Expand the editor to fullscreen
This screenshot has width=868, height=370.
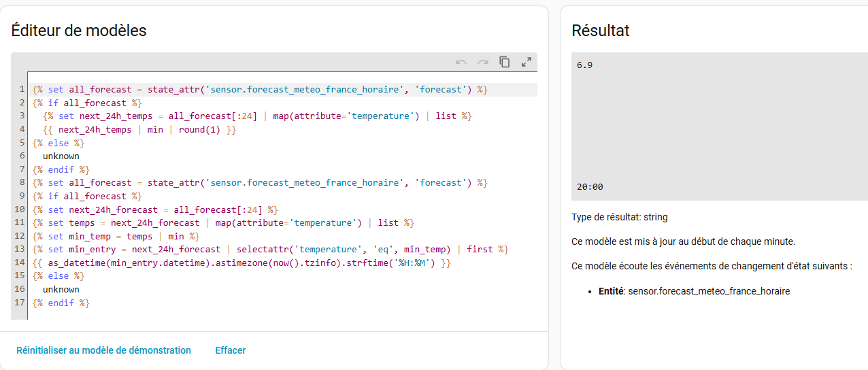526,62
